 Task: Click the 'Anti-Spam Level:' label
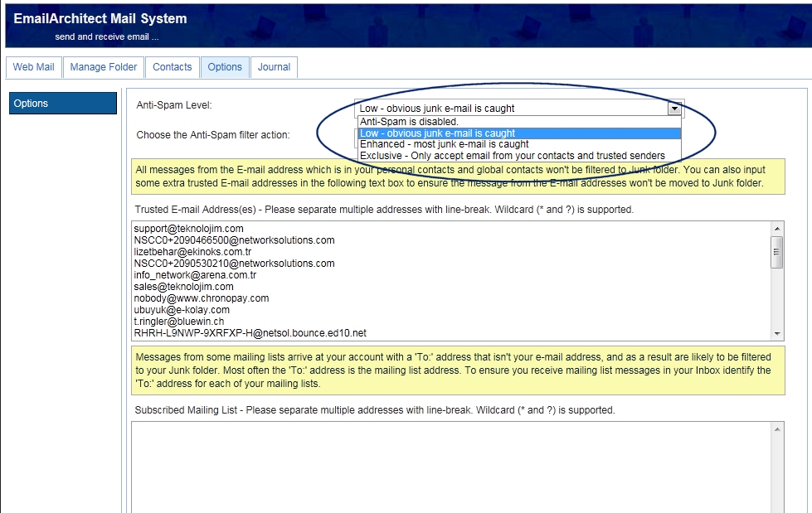[174, 105]
